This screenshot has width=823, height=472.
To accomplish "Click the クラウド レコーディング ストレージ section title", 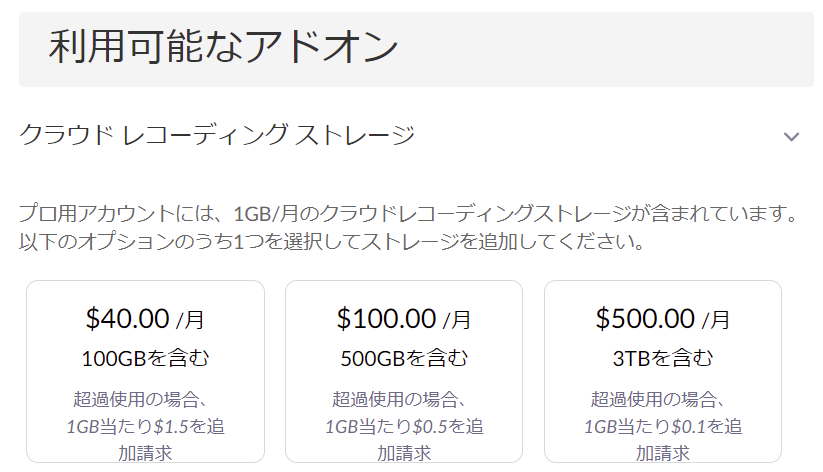I will coord(217,135).
